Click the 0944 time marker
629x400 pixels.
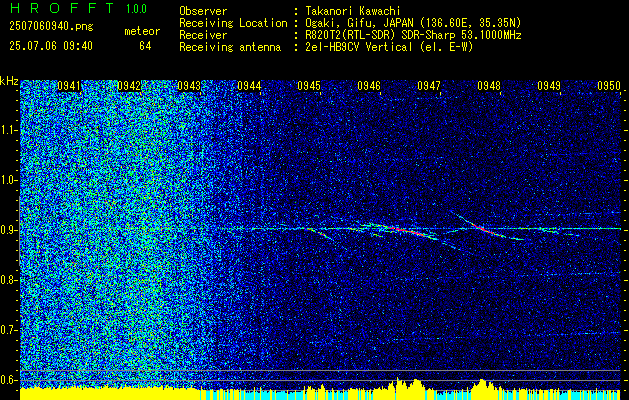249,86
